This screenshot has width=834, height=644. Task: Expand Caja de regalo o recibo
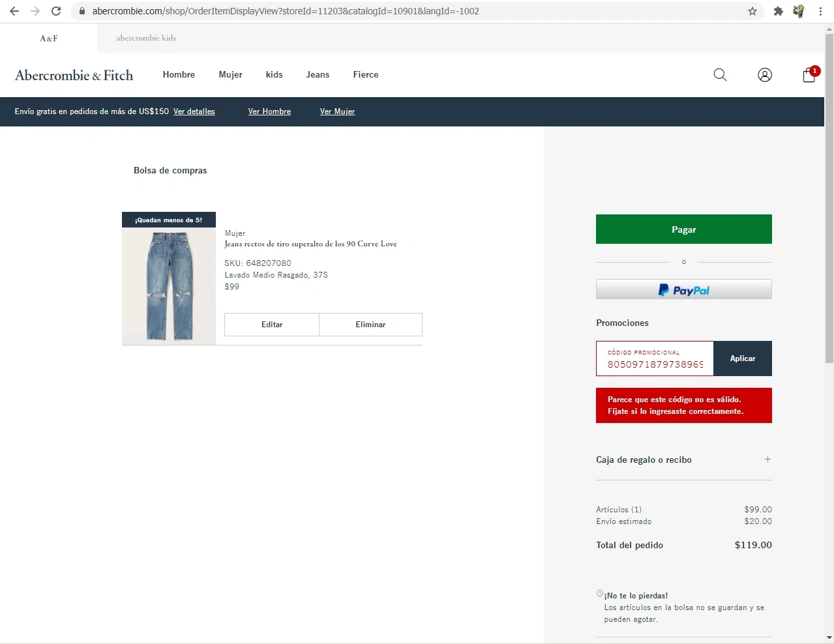pos(767,460)
